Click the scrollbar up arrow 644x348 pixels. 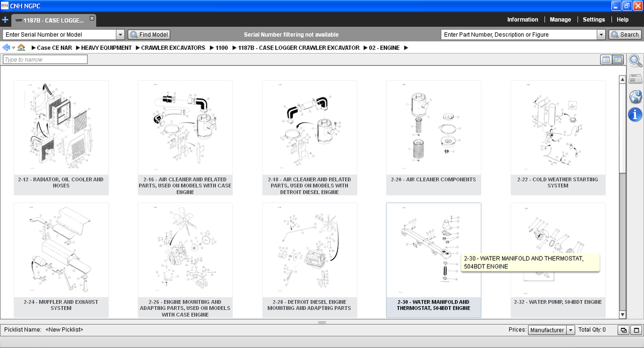tap(622, 78)
